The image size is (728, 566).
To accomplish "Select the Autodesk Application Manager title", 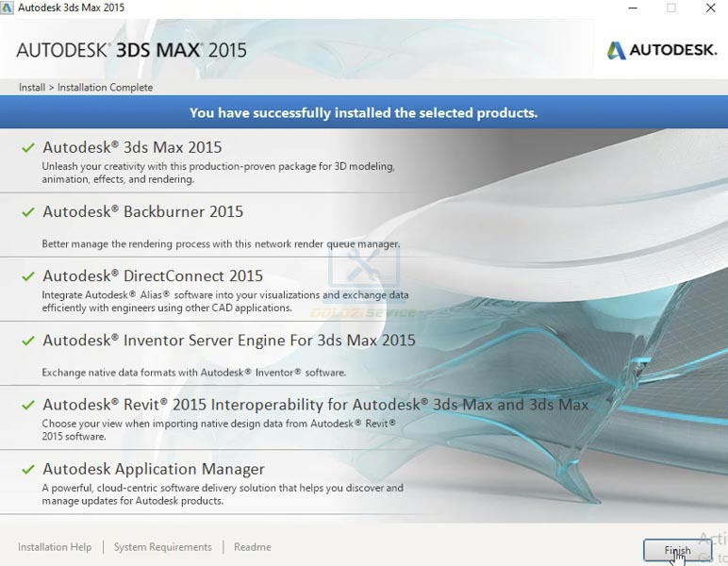I will point(154,469).
